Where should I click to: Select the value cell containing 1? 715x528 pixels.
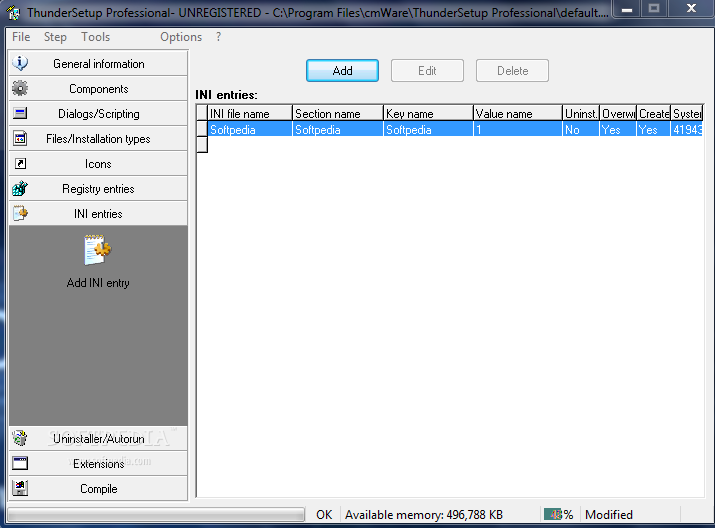518,129
